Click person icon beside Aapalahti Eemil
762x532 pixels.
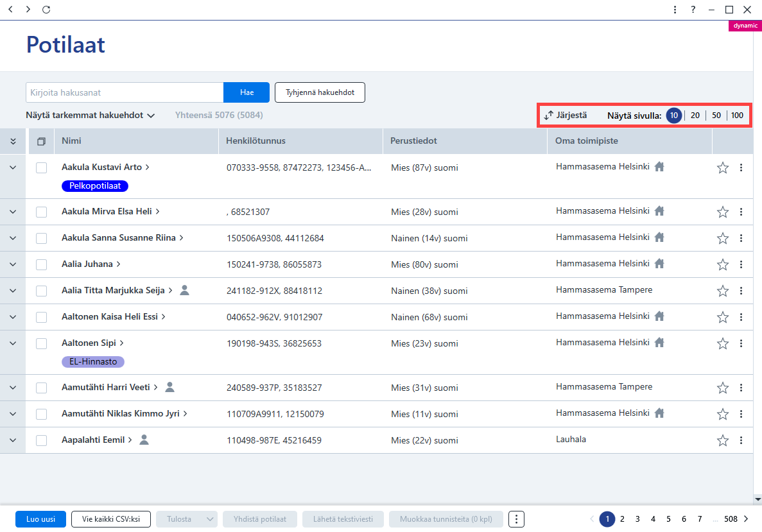(x=144, y=440)
